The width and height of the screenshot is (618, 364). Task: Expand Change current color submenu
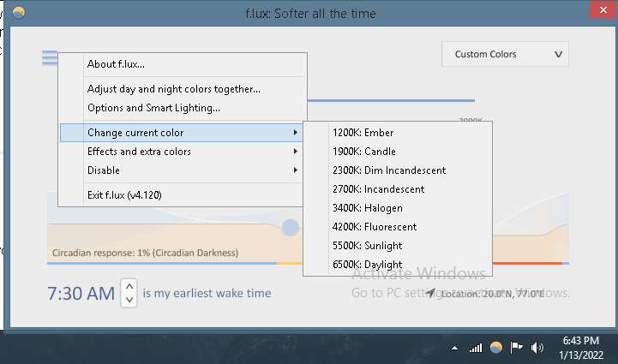coord(182,133)
